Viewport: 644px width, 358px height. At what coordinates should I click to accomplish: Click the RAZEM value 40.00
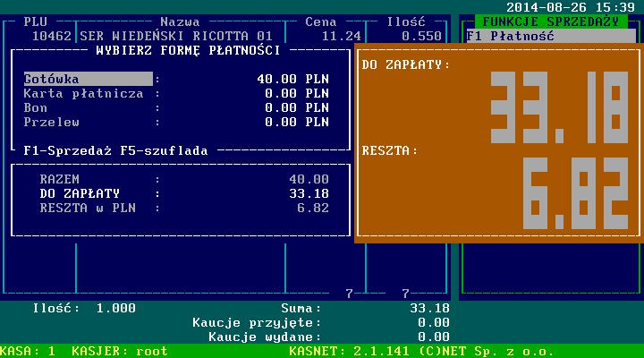point(309,179)
